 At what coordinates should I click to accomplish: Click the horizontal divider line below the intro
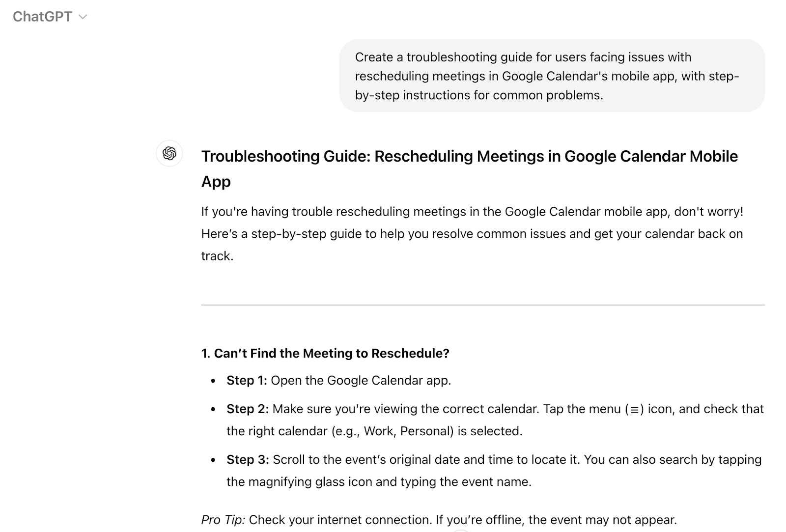pyautogui.click(x=482, y=305)
